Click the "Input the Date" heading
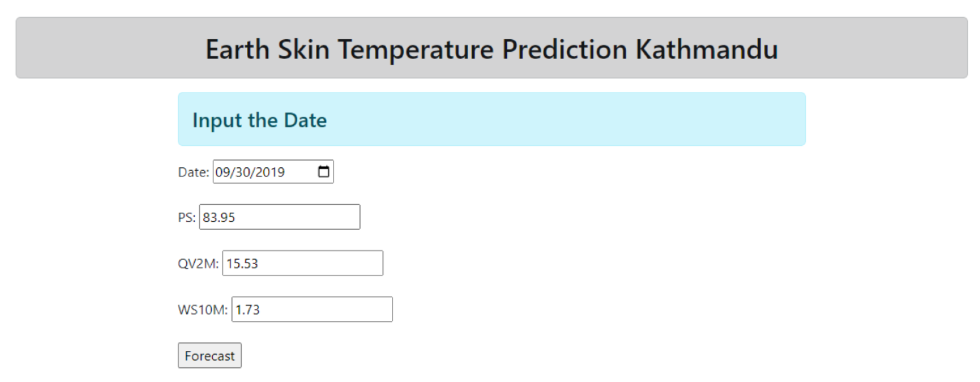 tap(260, 120)
